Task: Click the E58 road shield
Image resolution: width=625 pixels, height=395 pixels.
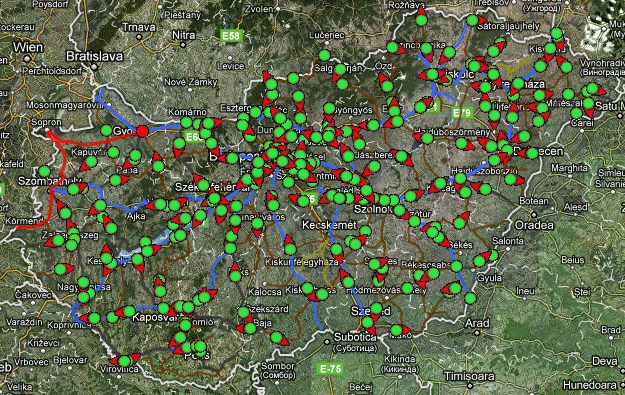Action: [x=231, y=36]
